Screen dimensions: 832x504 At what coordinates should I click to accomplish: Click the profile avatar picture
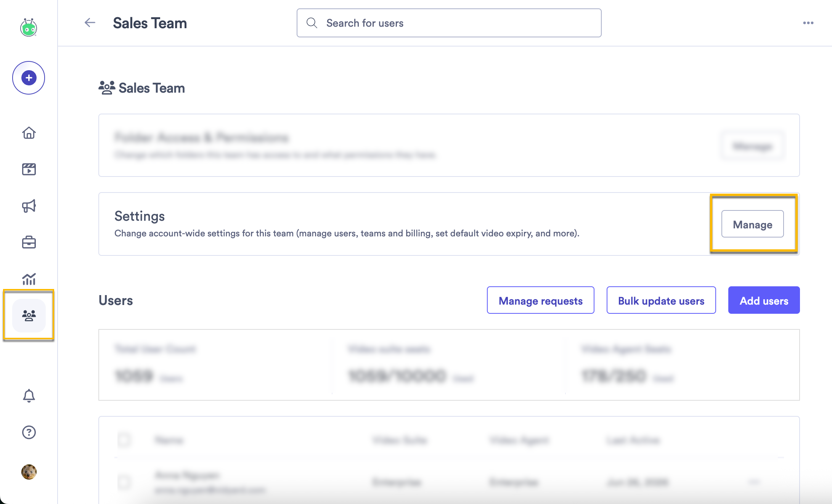pyautogui.click(x=29, y=472)
